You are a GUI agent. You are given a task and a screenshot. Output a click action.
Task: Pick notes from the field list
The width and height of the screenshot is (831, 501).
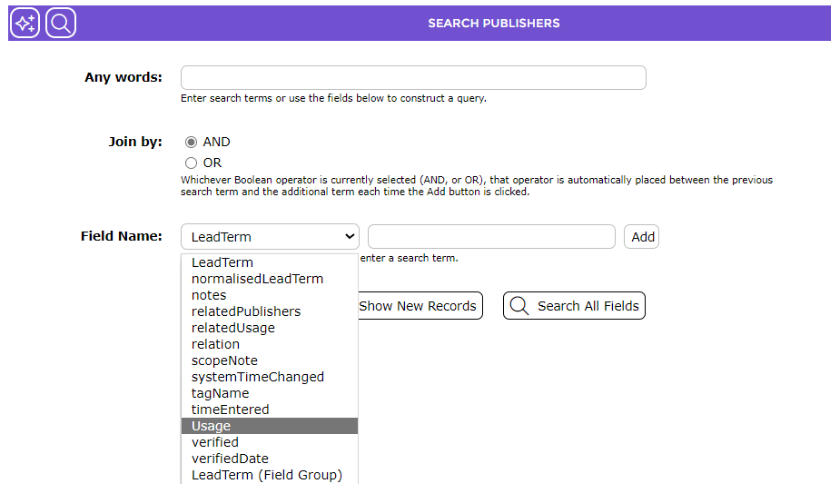click(x=270, y=295)
